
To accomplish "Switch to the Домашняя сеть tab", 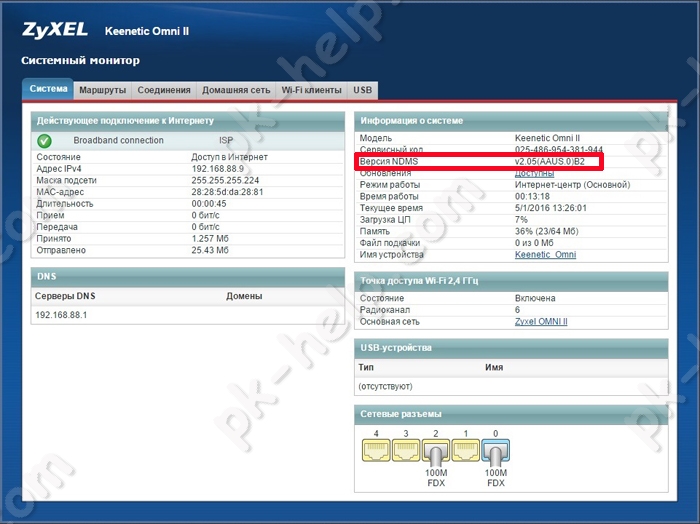I will pyautogui.click(x=236, y=90).
